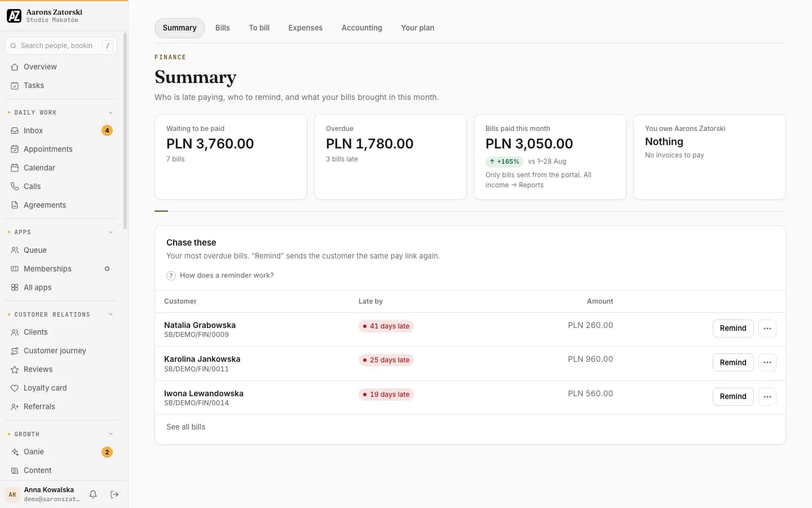812x508 pixels.
Task: Click the Calls phone icon
Action: 15,186
